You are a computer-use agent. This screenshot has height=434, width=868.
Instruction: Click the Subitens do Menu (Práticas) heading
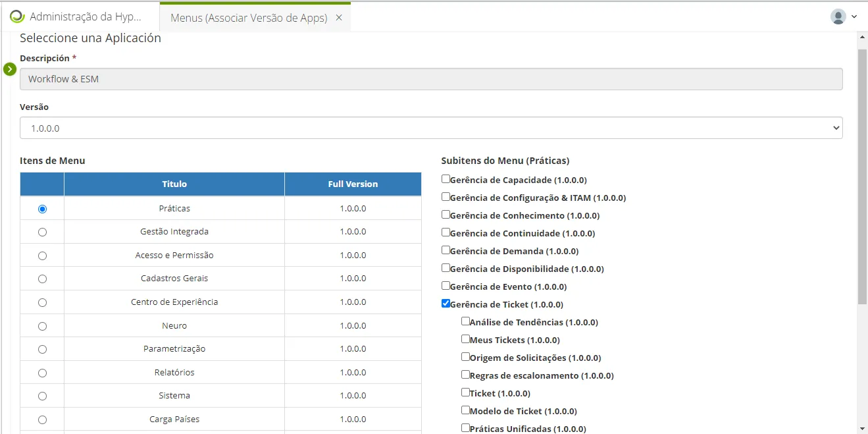click(505, 160)
